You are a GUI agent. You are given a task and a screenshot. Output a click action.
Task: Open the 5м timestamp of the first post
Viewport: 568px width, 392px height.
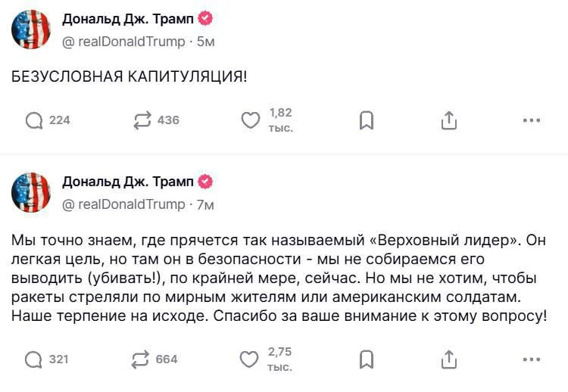(x=206, y=42)
